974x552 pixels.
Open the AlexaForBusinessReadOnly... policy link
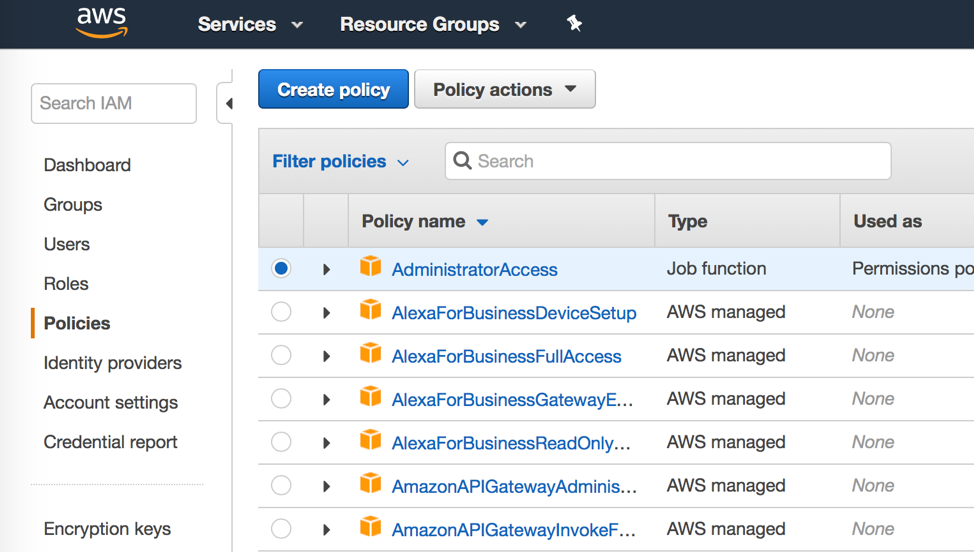pos(511,443)
